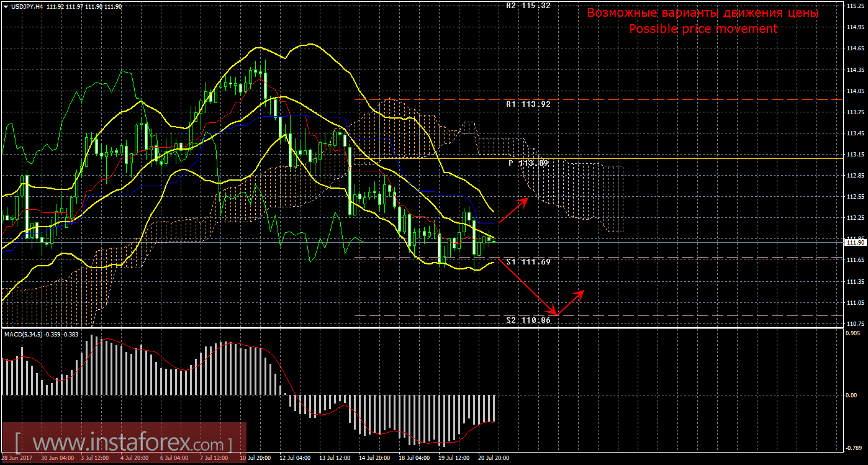Open the www.instaforex.com watermark link
The height and width of the screenshot is (465, 868).
(x=124, y=444)
